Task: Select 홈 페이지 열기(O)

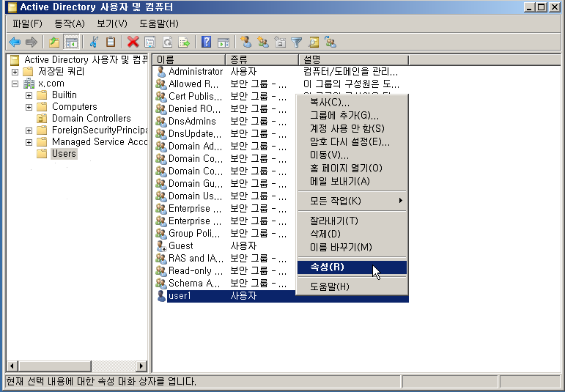Action: (352, 168)
